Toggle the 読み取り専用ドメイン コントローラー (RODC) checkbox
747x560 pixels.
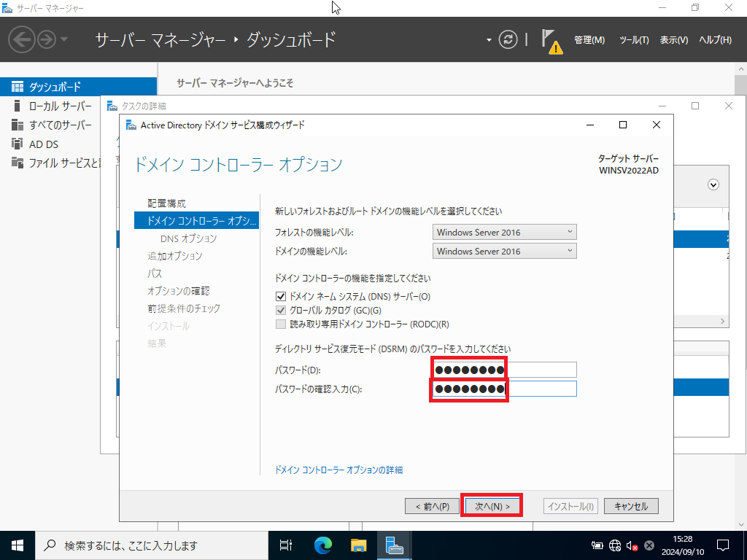[281, 324]
